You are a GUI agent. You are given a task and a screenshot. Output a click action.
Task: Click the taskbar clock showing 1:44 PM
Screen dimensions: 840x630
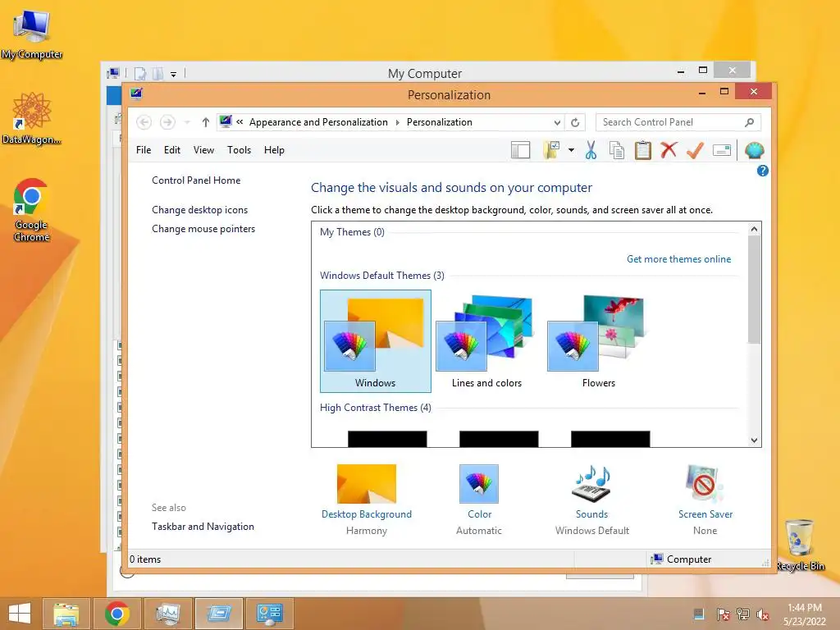click(805, 614)
